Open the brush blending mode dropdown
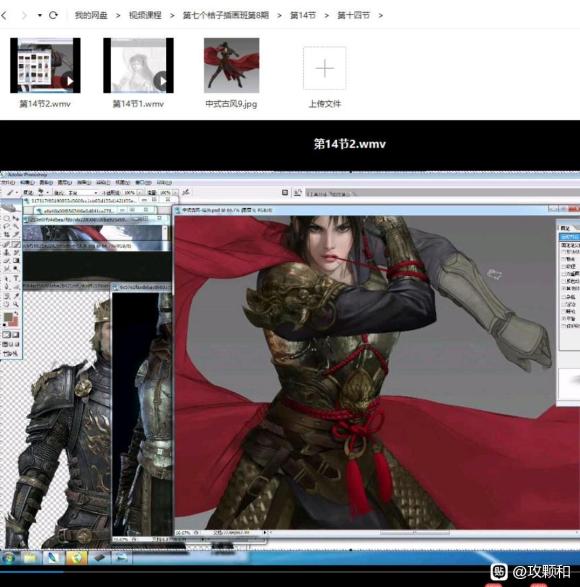The height and width of the screenshot is (587, 580). tap(82, 193)
